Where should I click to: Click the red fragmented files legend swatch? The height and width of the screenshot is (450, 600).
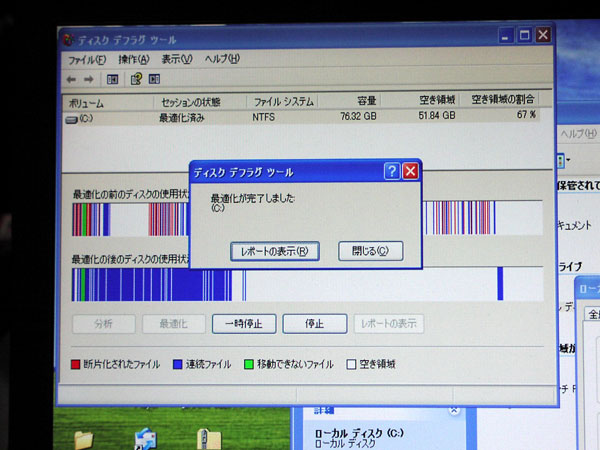[75, 364]
